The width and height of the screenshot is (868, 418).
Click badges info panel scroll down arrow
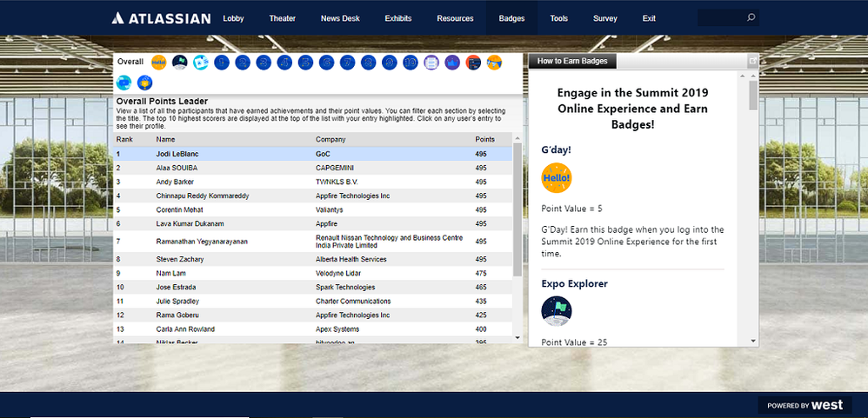point(753,342)
